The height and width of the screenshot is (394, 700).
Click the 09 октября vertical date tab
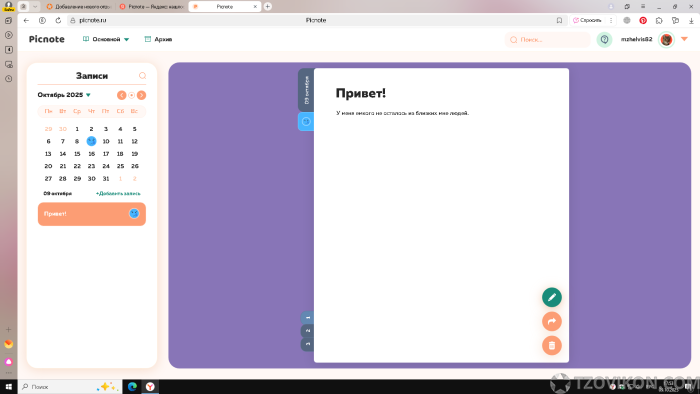click(306, 90)
